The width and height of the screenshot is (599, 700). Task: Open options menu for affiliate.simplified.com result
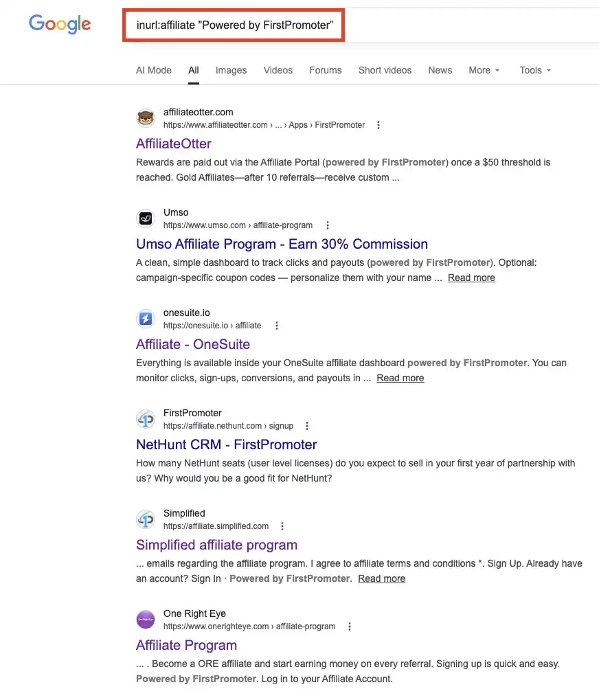[282, 526]
